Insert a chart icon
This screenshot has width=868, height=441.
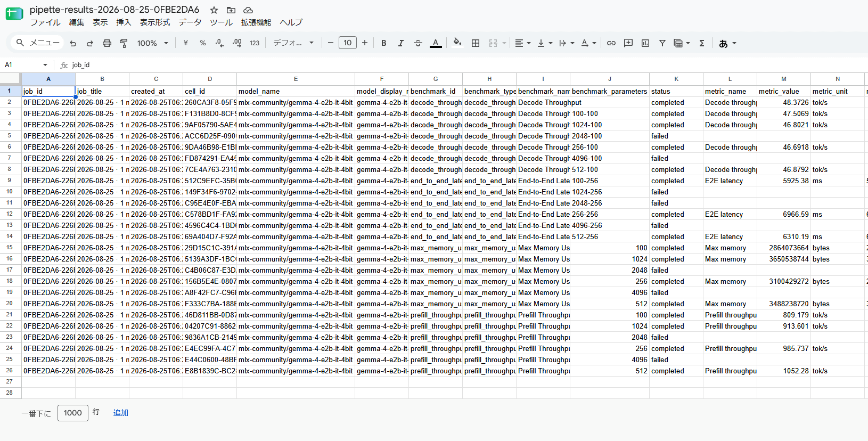point(645,43)
